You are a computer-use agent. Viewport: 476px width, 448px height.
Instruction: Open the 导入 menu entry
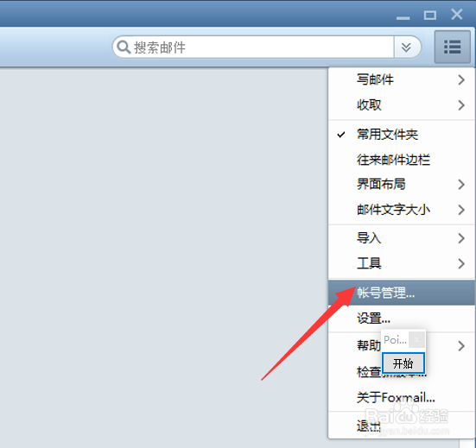(402, 238)
